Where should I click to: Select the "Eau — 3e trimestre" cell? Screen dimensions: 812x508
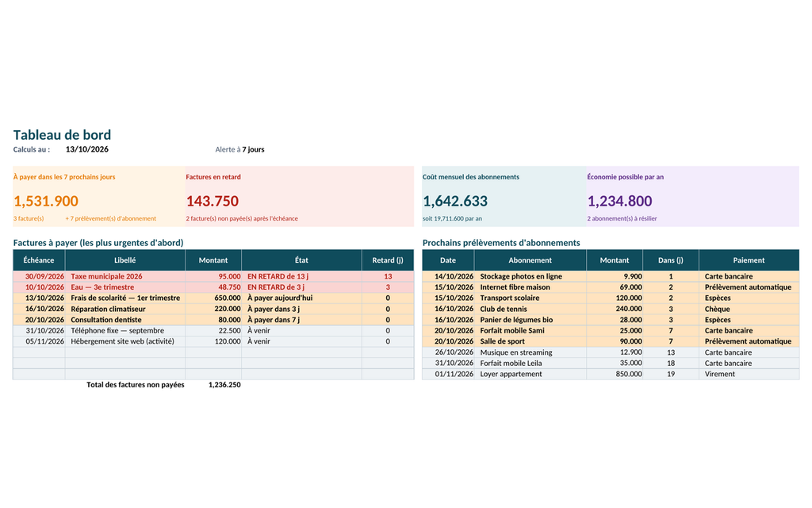pyautogui.click(x=124, y=287)
